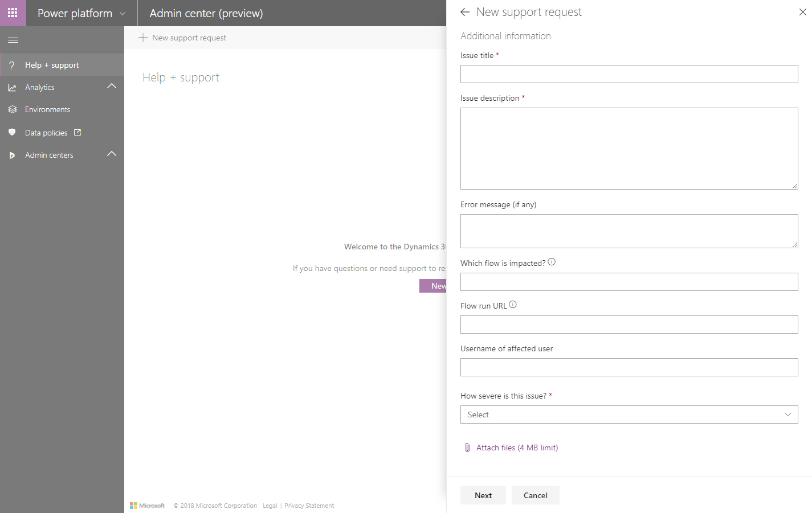Collapse the Admin centers section chevron

point(112,154)
